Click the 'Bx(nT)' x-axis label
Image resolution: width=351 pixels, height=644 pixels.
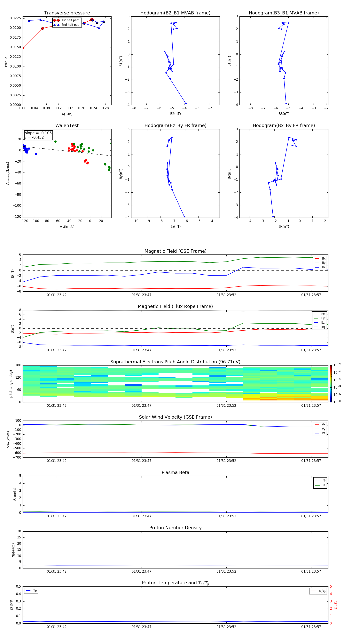284,227
